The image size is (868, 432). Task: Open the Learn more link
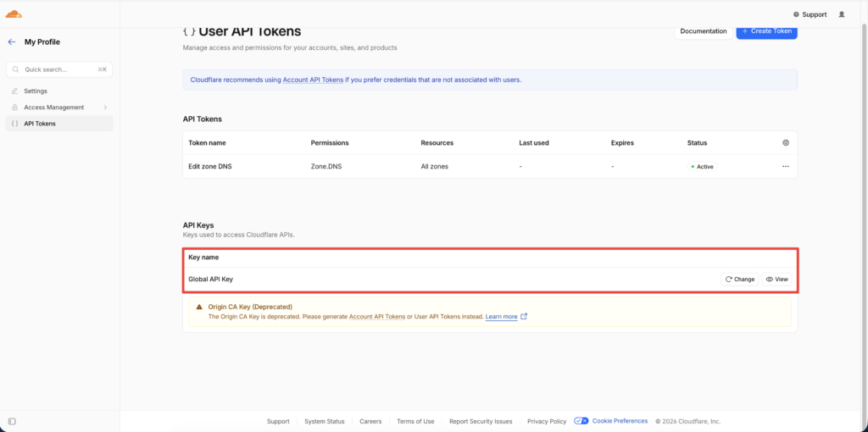[x=502, y=317]
